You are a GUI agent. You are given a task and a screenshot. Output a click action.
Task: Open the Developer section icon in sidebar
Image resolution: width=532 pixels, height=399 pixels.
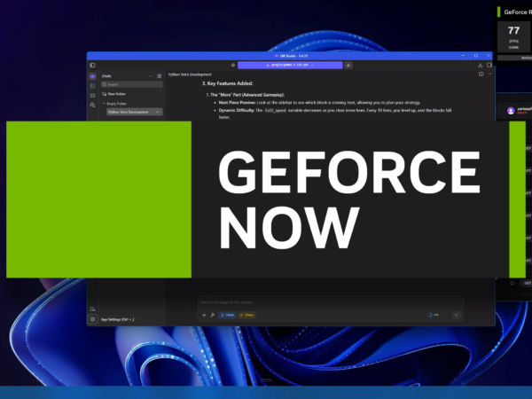tap(92, 86)
